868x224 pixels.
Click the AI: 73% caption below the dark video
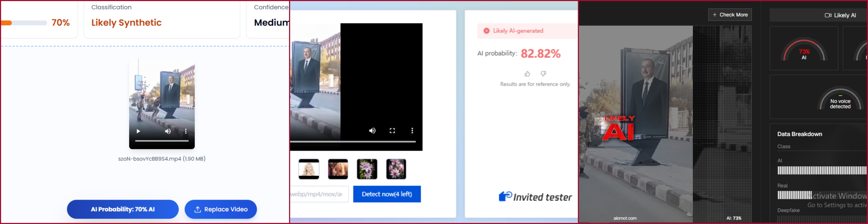(x=734, y=218)
